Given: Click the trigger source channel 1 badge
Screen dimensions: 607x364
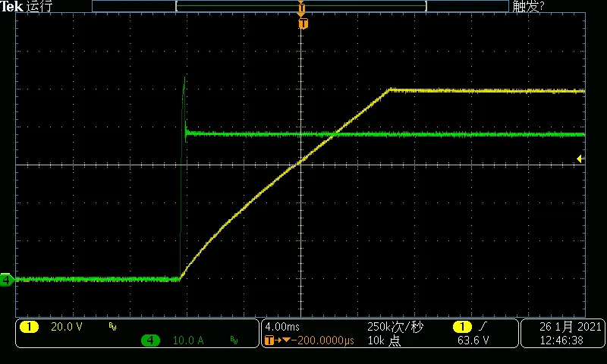Looking at the screenshot, I should pyautogui.click(x=462, y=328).
